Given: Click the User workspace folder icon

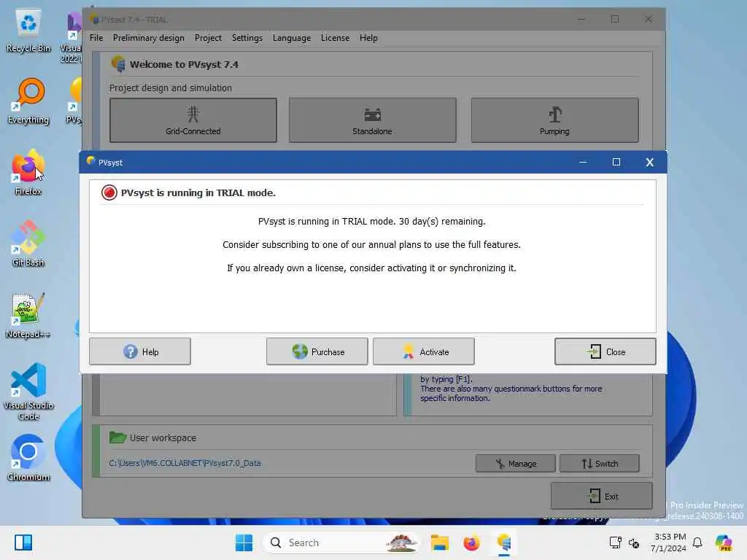Looking at the screenshot, I should pos(117,437).
